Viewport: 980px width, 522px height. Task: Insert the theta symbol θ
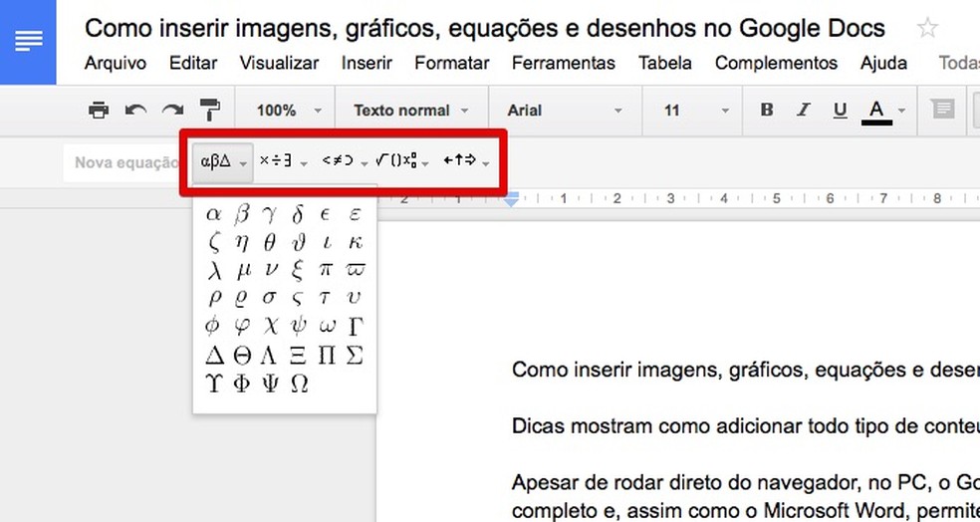270,242
